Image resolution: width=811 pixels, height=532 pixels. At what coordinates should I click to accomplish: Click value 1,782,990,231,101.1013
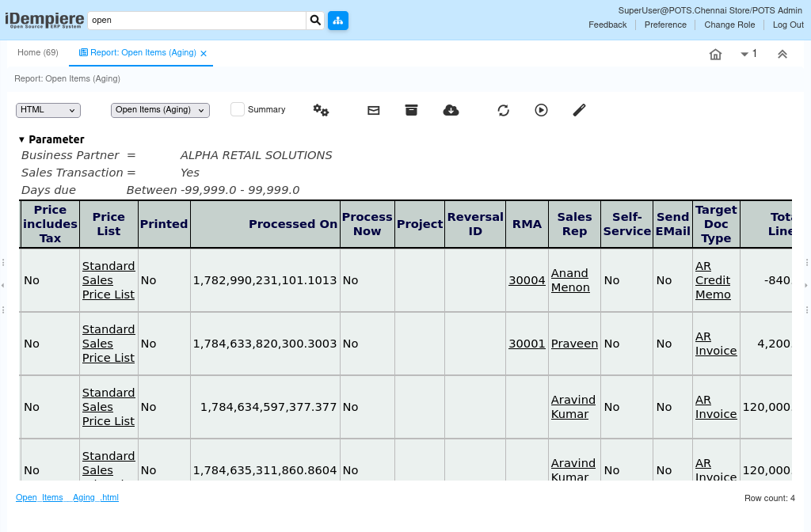click(265, 280)
